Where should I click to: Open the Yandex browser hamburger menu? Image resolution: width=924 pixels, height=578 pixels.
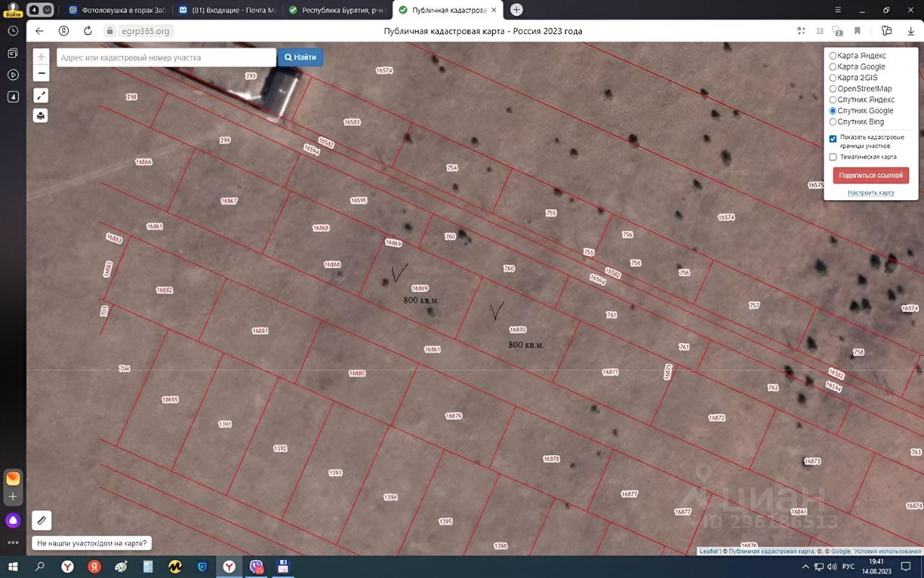click(x=838, y=10)
